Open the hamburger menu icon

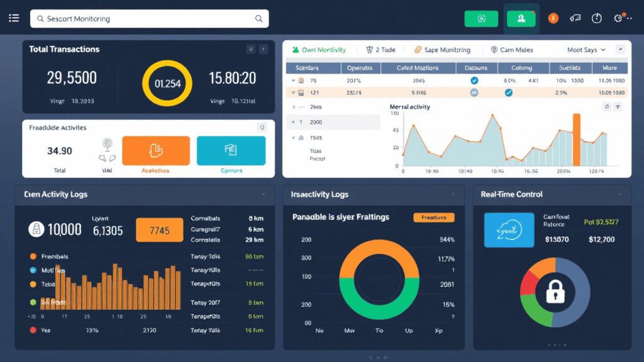[x=14, y=18]
